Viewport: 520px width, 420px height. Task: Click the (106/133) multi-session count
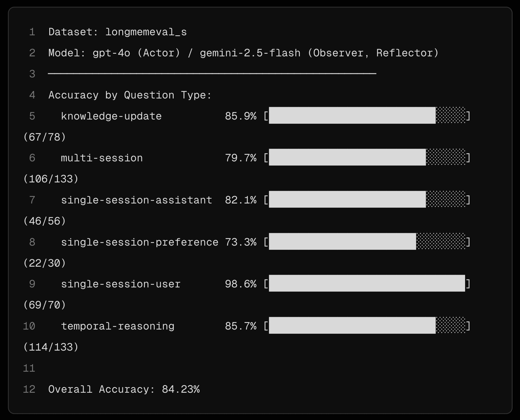coord(51,179)
